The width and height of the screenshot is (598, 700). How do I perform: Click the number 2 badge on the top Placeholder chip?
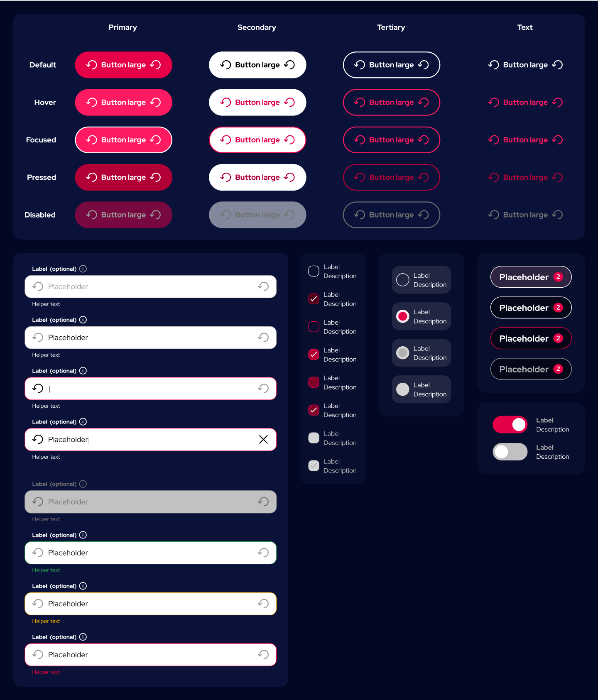[558, 277]
